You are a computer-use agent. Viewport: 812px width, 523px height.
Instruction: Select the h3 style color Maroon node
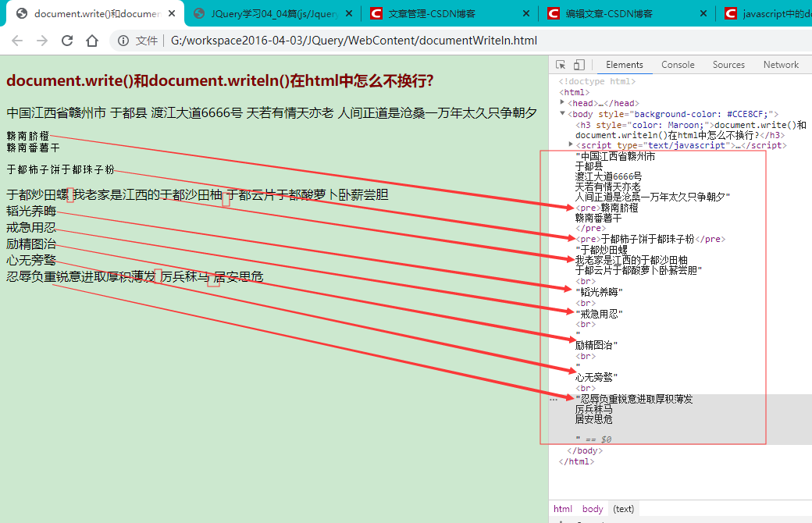tap(691, 130)
